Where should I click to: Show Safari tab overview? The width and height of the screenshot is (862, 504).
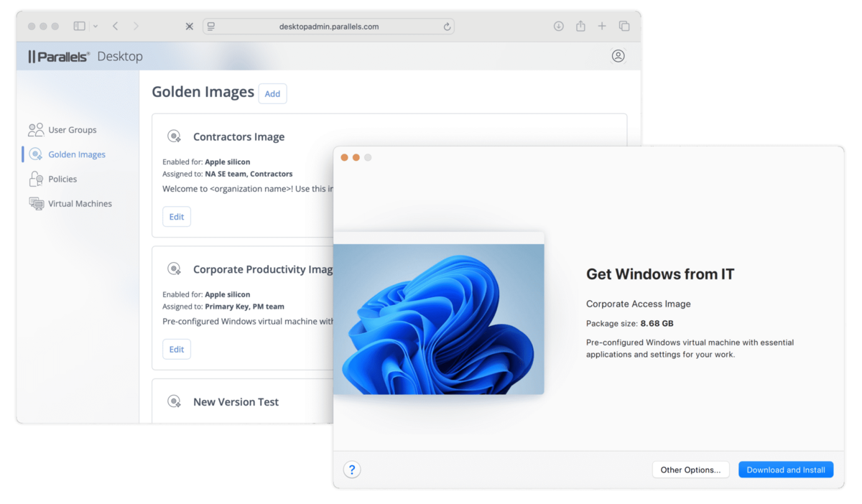coord(624,26)
